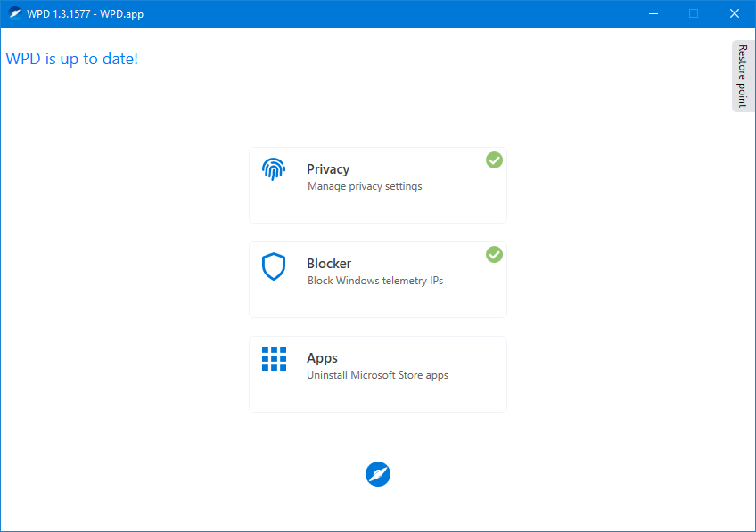Open the Privacy settings card

[378, 185]
